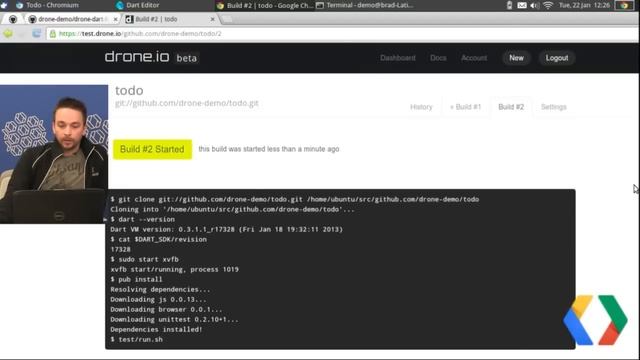This screenshot has height=360, width=640.
Task: Select the pinned GitHub browser tab
Action: point(13,19)
